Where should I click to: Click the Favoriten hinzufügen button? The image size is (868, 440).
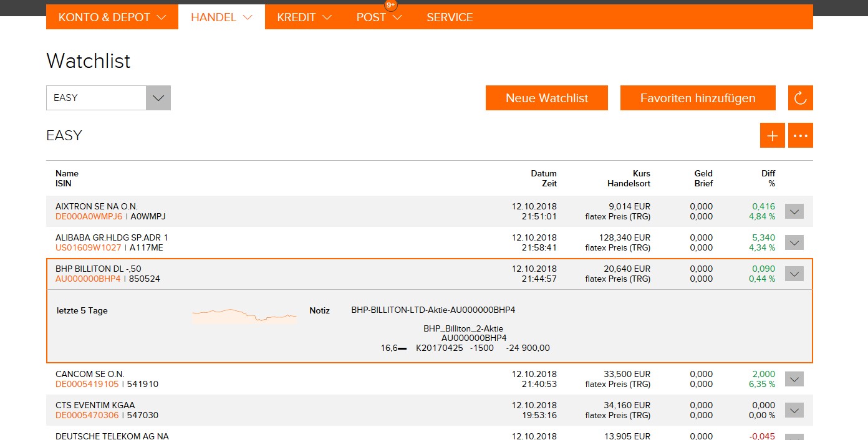(698, 98)
